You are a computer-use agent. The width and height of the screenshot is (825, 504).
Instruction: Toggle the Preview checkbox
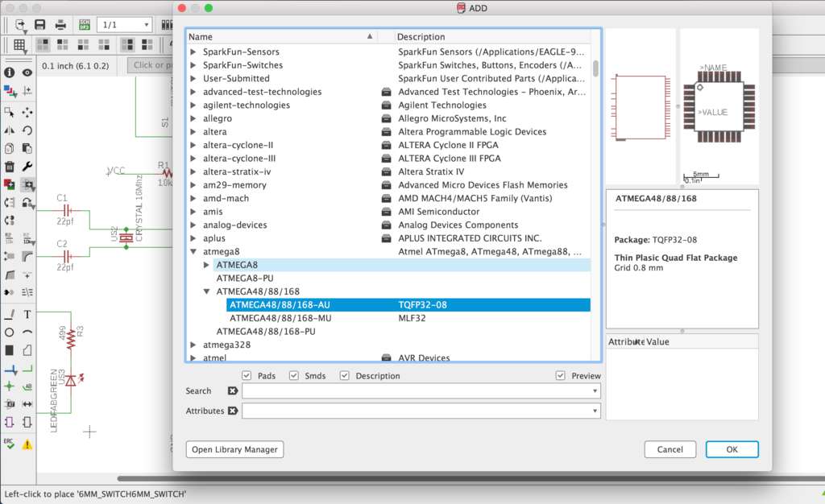click(x=561, y=375)
